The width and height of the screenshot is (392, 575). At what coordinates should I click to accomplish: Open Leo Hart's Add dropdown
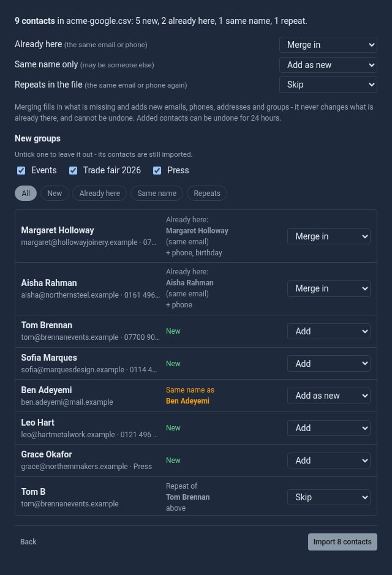coord(328,428)
